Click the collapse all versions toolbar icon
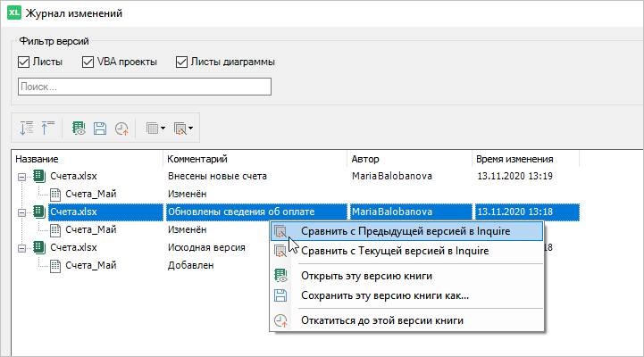This screenshot has width=644, height=357. (47, 128)
